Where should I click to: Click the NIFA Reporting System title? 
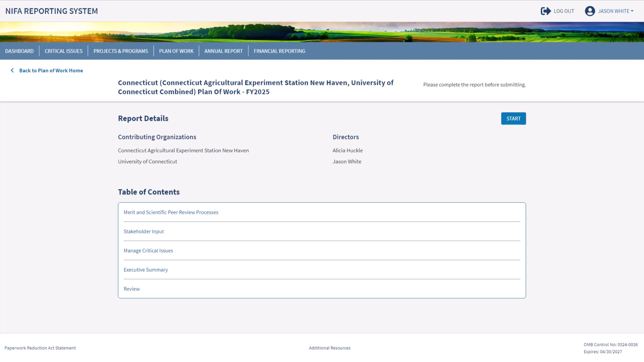pyautogui.click(x=52, y=11)
